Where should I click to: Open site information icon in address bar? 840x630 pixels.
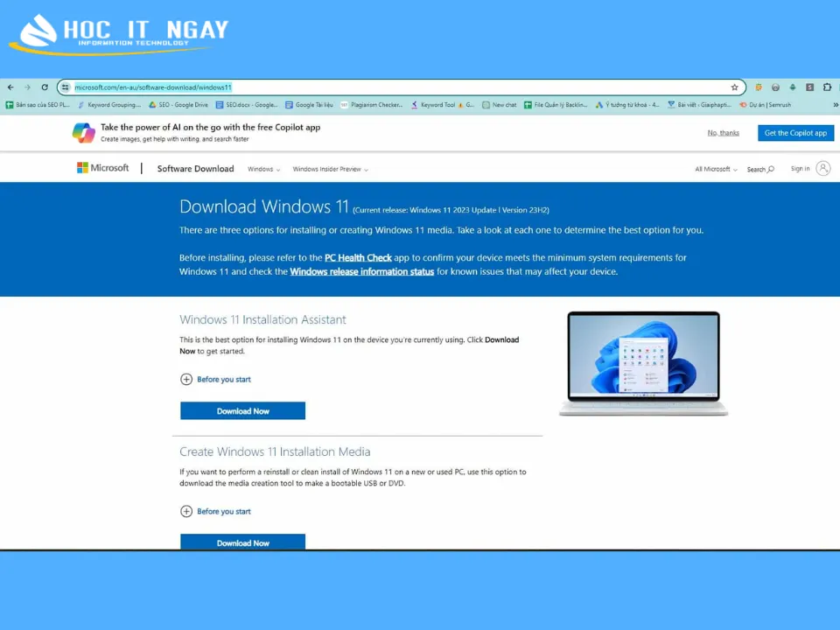click(66, 87)
